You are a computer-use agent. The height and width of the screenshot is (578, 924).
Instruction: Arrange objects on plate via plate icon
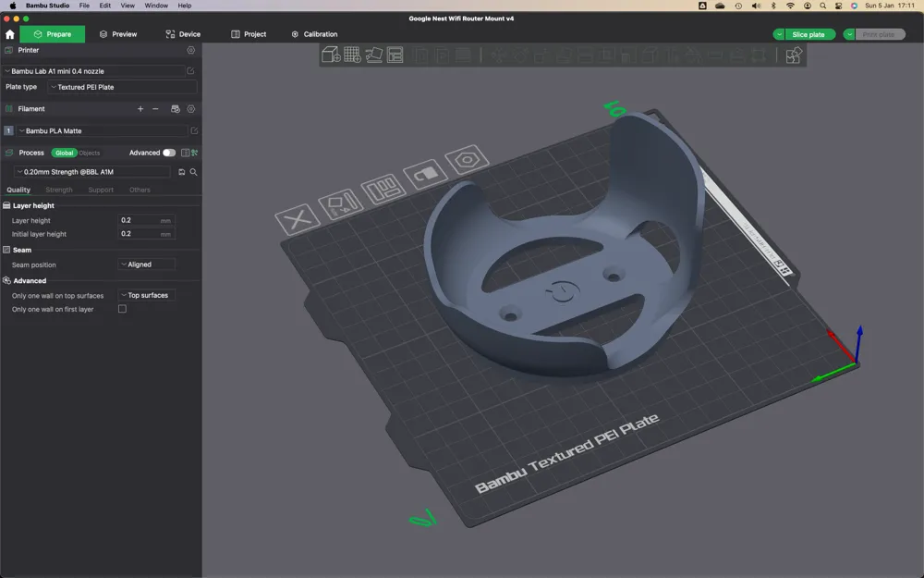(x=383, y=189)
